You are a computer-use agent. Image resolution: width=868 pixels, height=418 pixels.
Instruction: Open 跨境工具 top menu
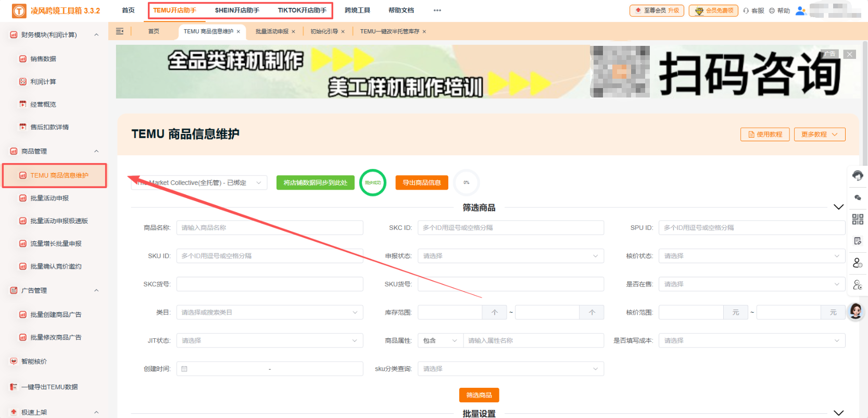click(x=357, y=10)
